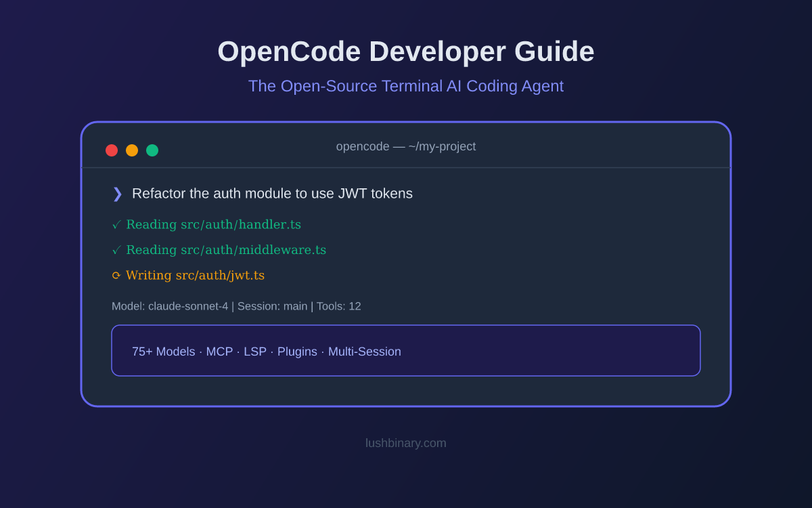812x508 pixels.
Task: Click '75+ Models' in feature box
Action: point(163,352)
